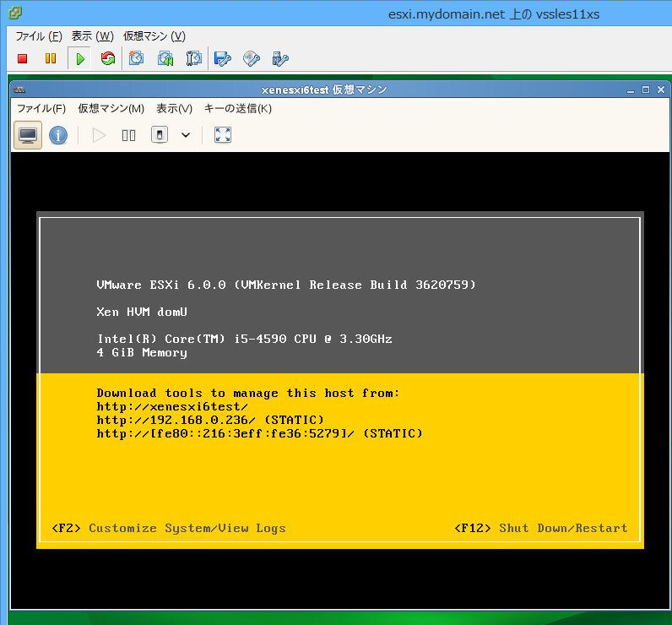This screenshot has width=672, height=625.
Task: Click the red stop (power off) button
Action: 23,58
